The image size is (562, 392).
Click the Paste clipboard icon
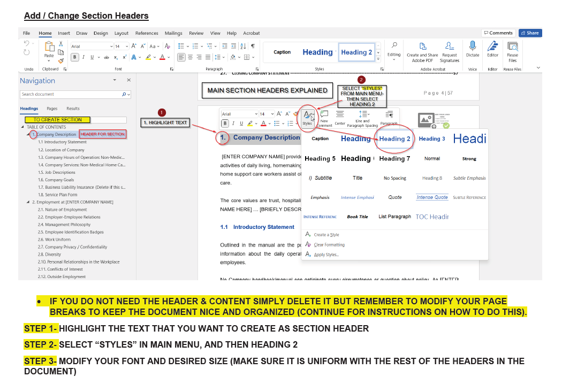(x=49, y=47)
